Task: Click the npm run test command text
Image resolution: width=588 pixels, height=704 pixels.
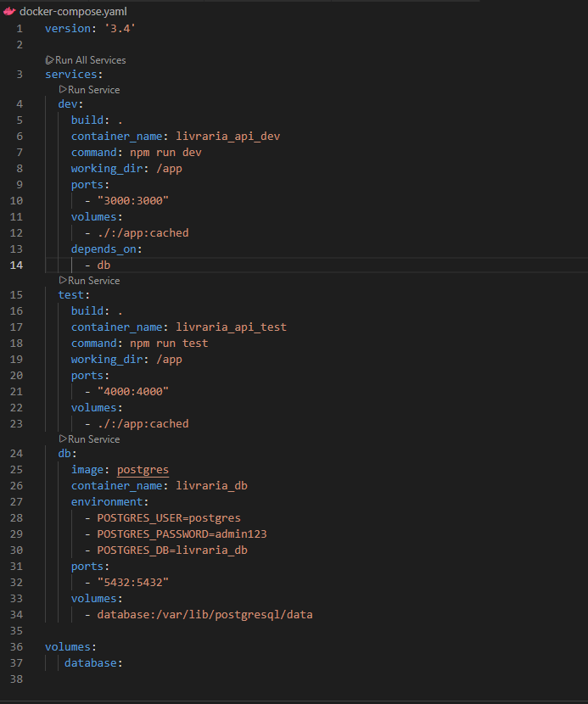Action: click(168, 344)
